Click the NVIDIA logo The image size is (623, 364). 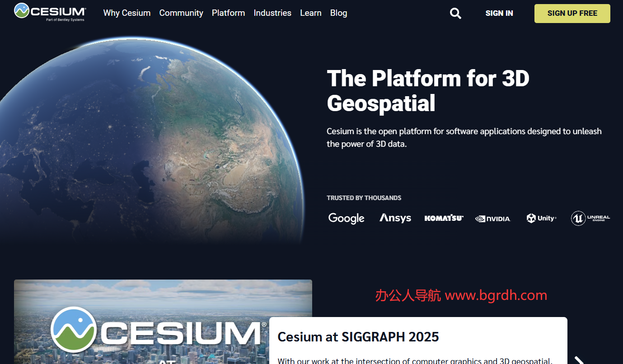492,219
